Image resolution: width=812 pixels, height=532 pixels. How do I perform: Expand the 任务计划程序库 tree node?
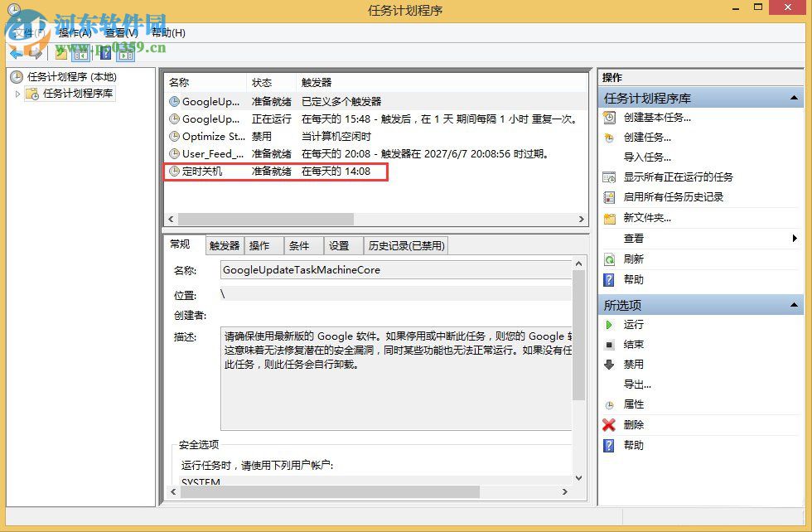tap(17, 92)
